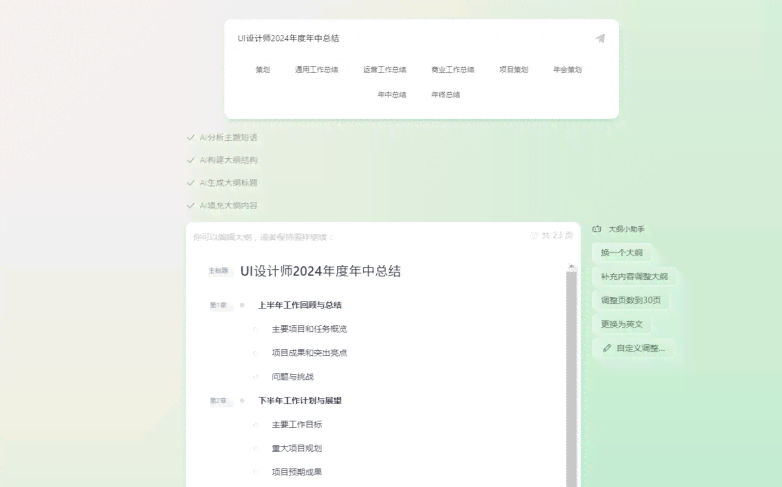Viewport: 782px width, 487px height.
Task: Click the check mark next to AI构建大纲结构
Action: (x=190, y=160)
